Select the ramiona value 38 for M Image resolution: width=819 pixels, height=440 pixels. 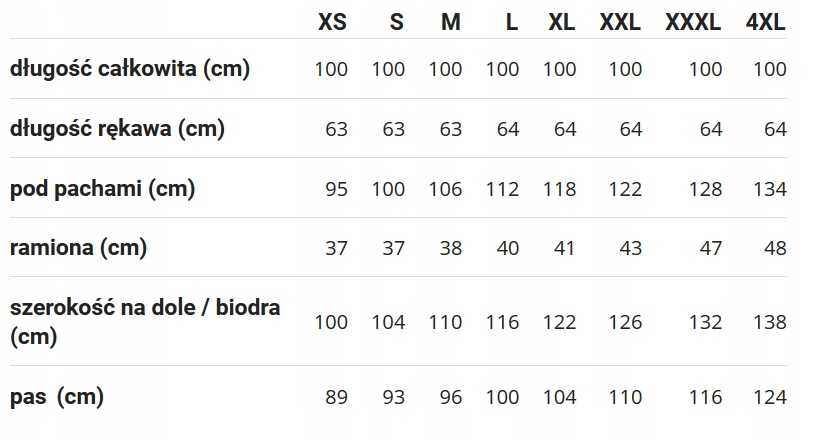[451, 248]
